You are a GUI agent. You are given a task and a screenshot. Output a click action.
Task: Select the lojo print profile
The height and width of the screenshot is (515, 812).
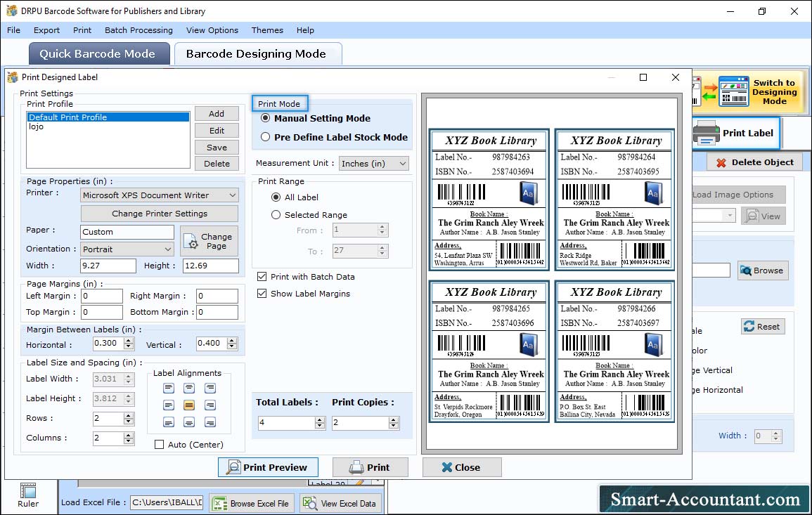click(37, 126)
